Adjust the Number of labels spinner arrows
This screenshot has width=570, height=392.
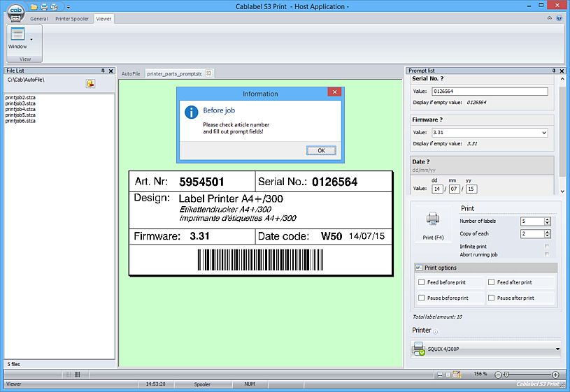(548, 222)
